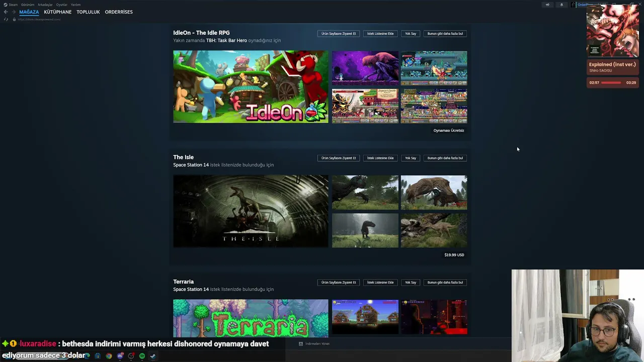Open Discord from the taskbar

pyautogui.click(x=120, y=356)
